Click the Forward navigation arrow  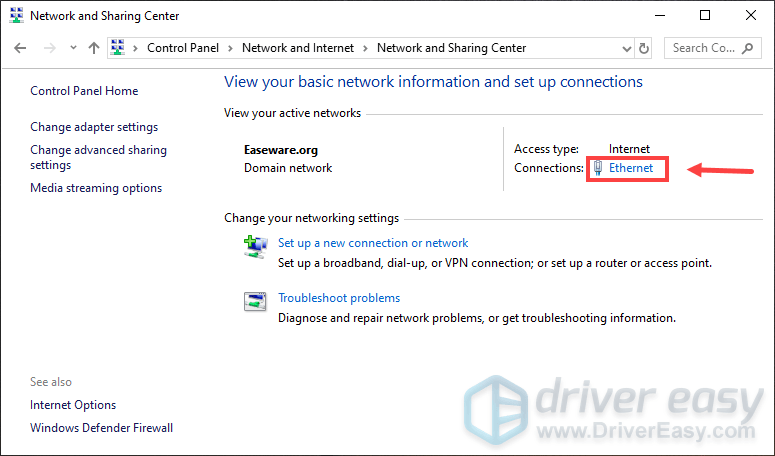[47, 48]
